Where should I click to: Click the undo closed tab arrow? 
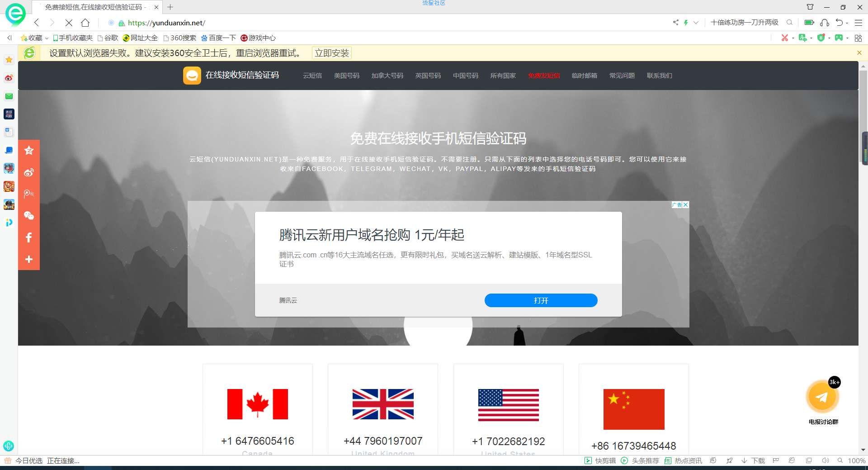tap(839, 23)
